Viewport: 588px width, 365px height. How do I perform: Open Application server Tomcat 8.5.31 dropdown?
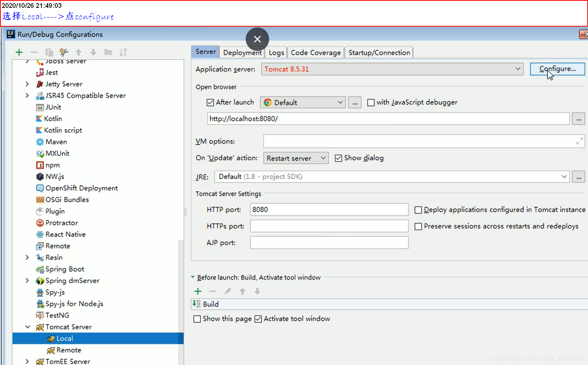coord(392,69)
